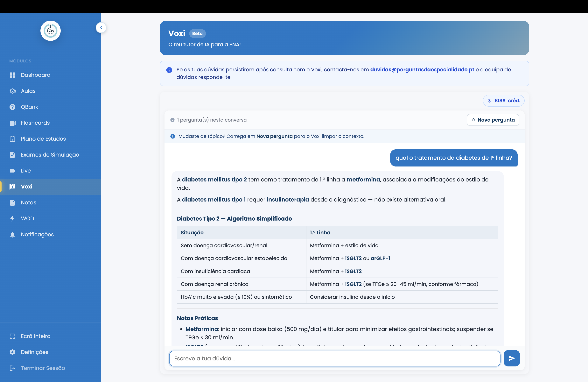Click the MÓDULOS sidebar section label

[x=20, y=61]
